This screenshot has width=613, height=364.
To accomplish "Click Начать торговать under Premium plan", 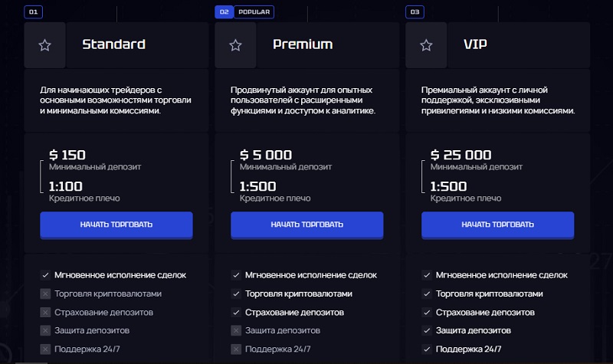I will tap(307, 225).
